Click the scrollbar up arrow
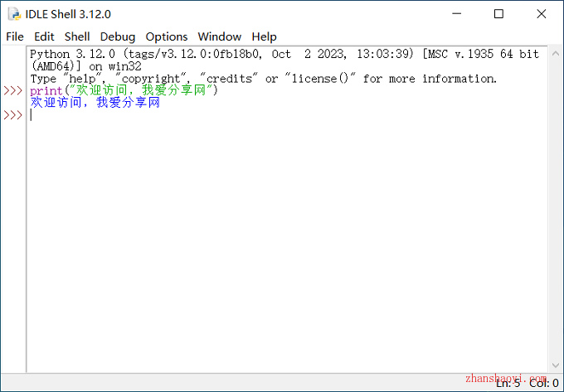 [556, 54]
